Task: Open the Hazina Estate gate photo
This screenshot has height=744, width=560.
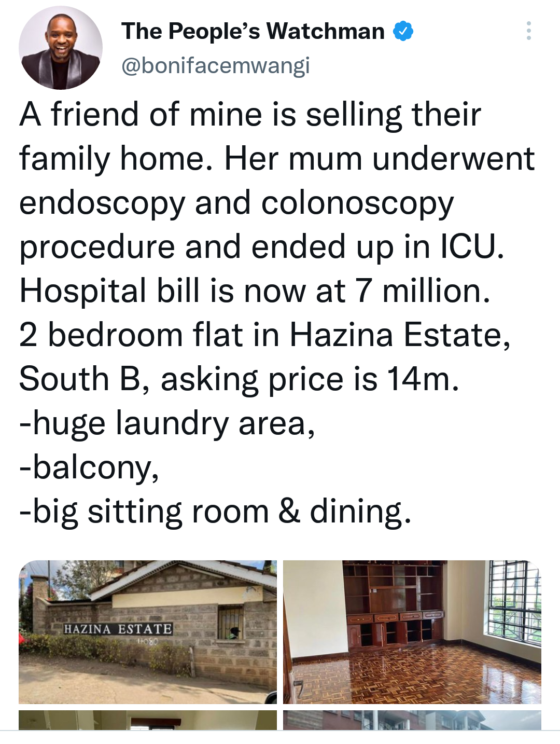Action: point(148,631)
